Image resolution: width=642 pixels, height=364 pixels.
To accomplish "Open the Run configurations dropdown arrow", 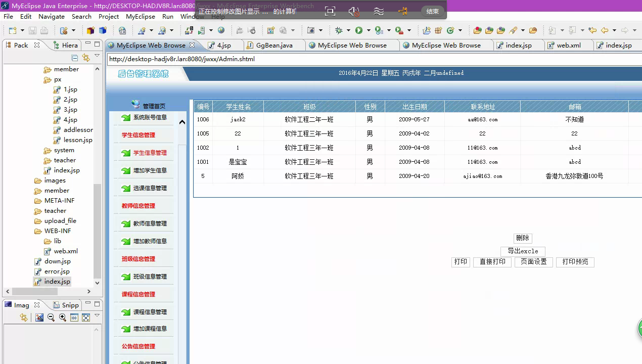I will pos(369,30).
